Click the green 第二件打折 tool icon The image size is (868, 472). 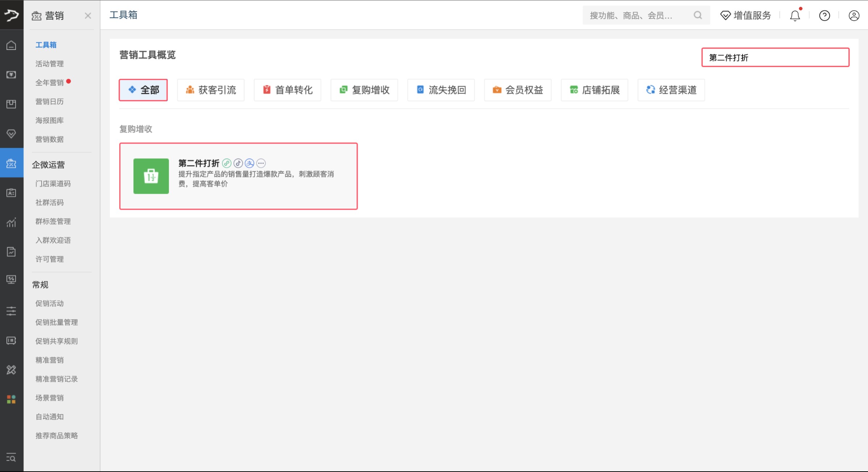151,176
